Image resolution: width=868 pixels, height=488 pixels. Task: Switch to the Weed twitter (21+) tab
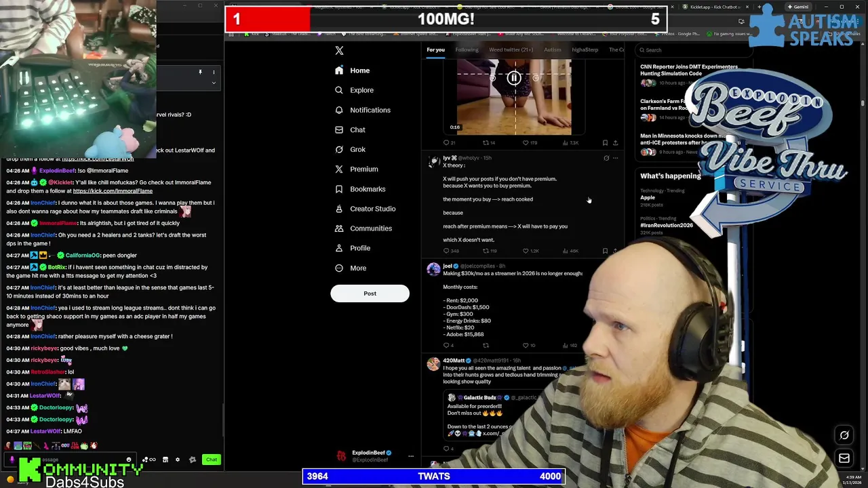(511, 49)
